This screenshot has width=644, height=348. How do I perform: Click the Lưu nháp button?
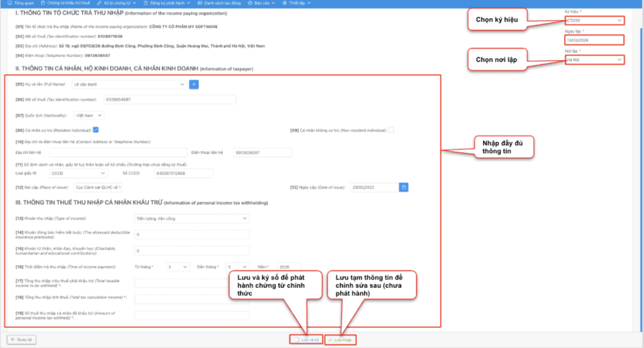click(x=340, y=340)
